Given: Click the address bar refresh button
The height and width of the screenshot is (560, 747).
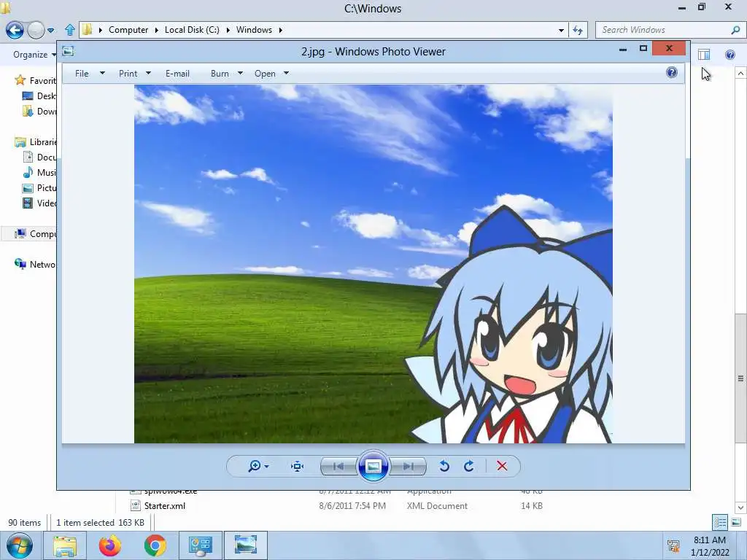Looking at the screenshot, I should click(578, 30).
